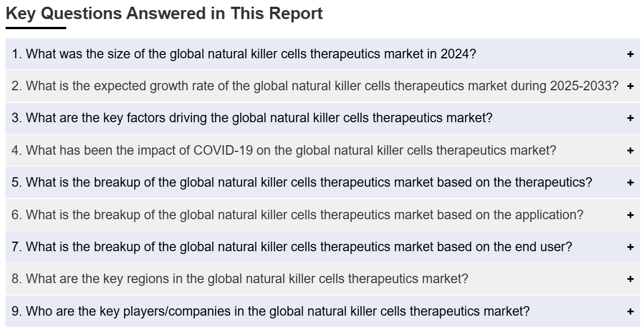
Task: Open key regions answer using plus icon
Action: tap(631, 279)
